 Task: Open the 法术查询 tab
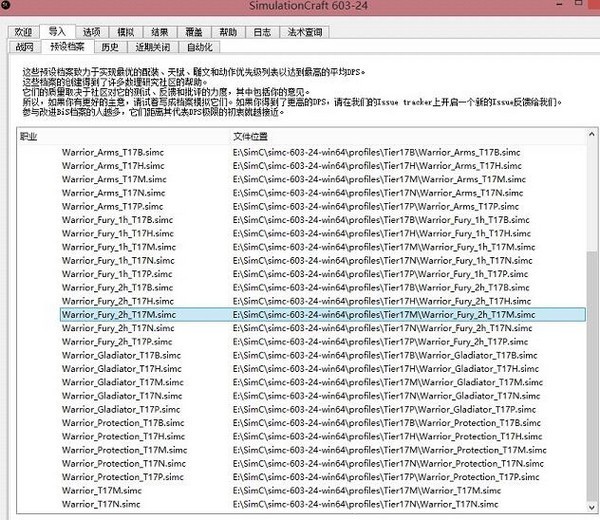pyautogui.click(x=305, y=32)
